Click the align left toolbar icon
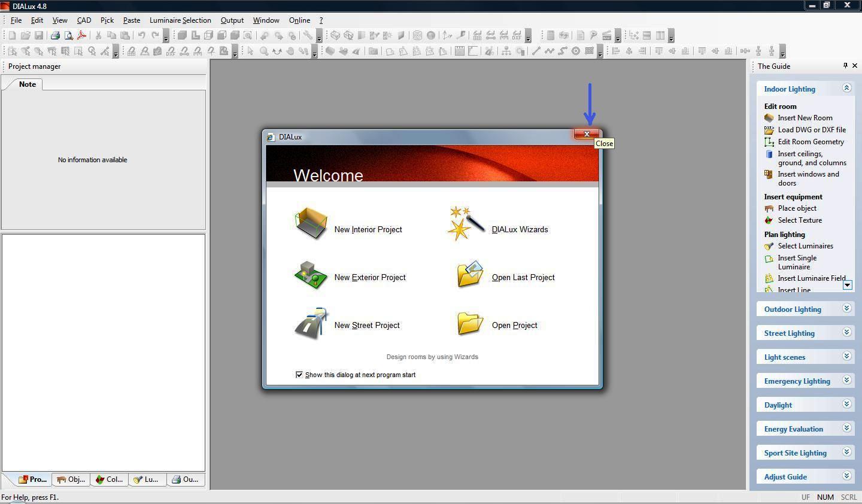 click(616, 51)
